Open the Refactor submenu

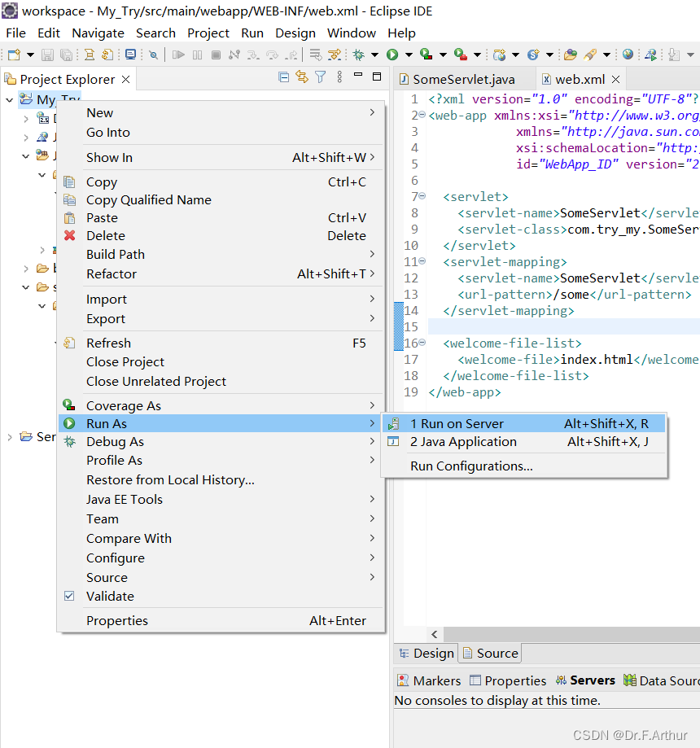click(x=221, y=273)
